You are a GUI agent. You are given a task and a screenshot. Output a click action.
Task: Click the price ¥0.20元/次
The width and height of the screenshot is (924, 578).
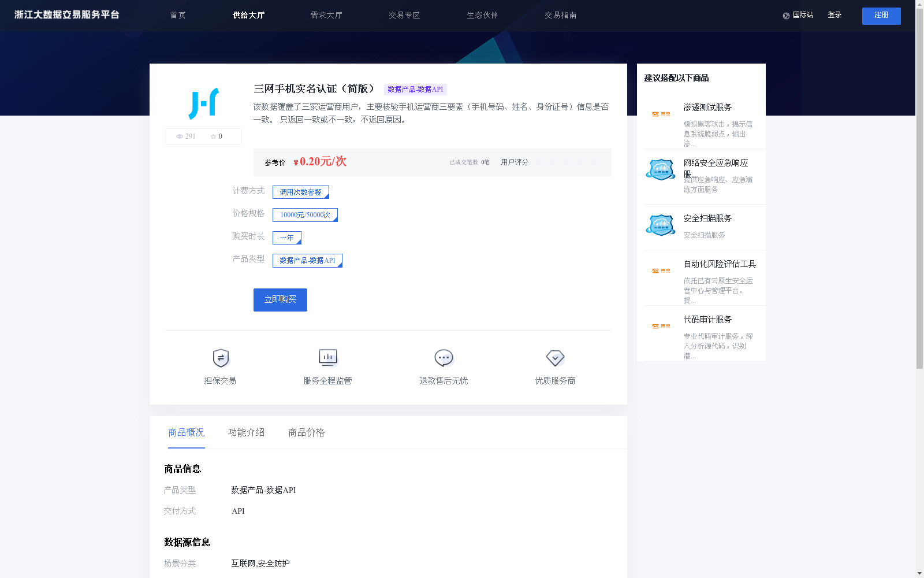(x=320, y=161)
